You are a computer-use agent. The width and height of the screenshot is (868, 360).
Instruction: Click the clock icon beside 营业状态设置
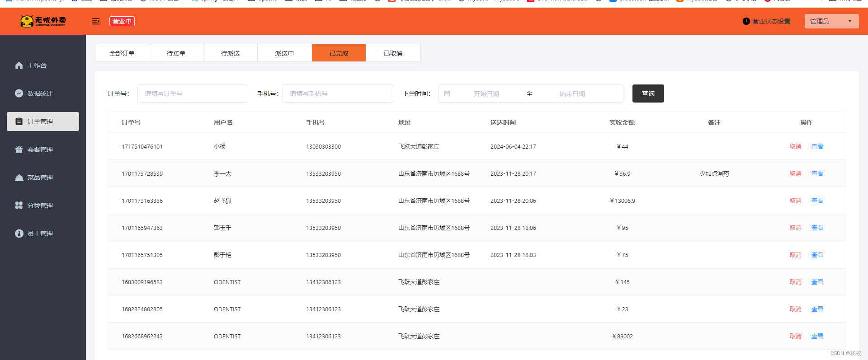click(x=746, y=21)
